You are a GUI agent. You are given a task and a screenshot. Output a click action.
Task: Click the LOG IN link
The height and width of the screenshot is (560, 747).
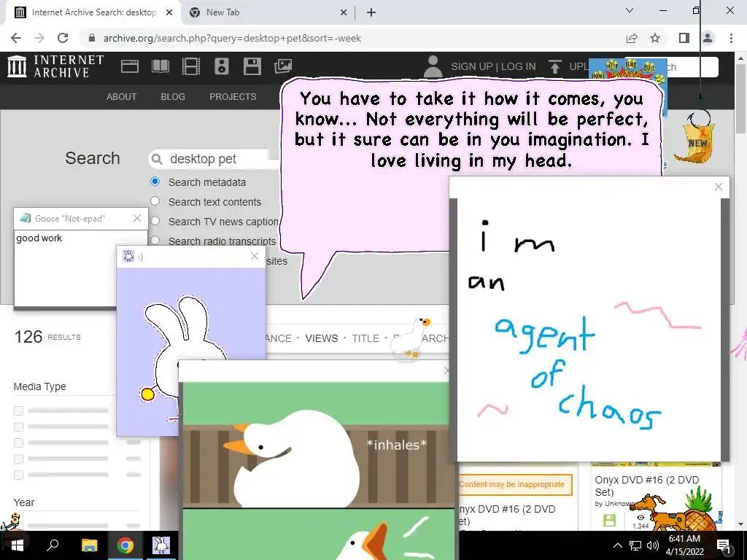click(519, 66)
